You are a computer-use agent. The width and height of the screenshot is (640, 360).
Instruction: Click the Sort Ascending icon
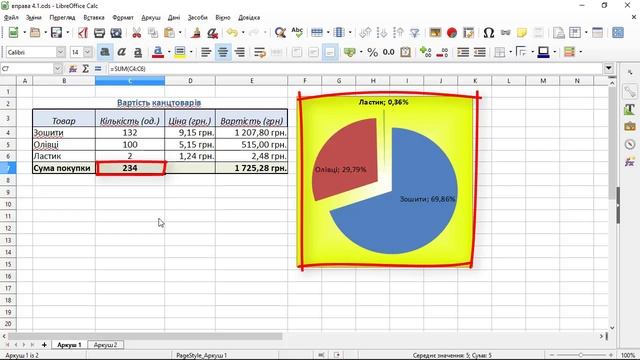click(382, 33)
